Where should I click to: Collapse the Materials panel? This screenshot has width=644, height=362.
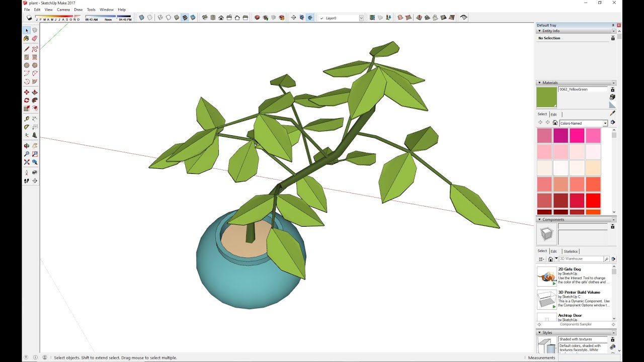tap(540, 82)
